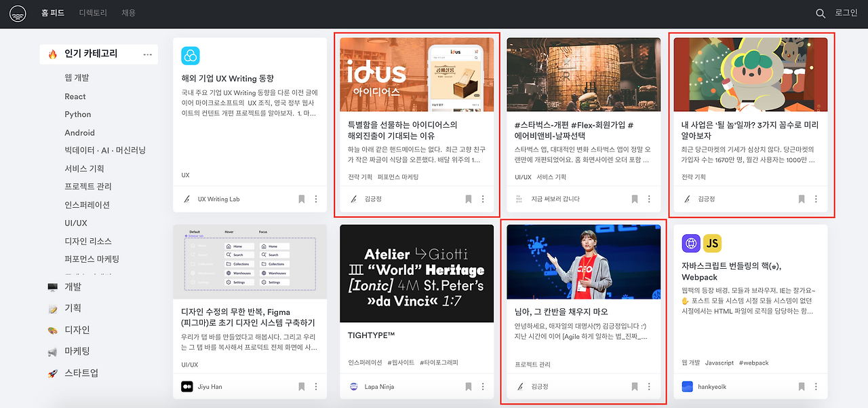Open more options on Jiyu Han card
Screen dimensions: 868x408
[316, 386]
